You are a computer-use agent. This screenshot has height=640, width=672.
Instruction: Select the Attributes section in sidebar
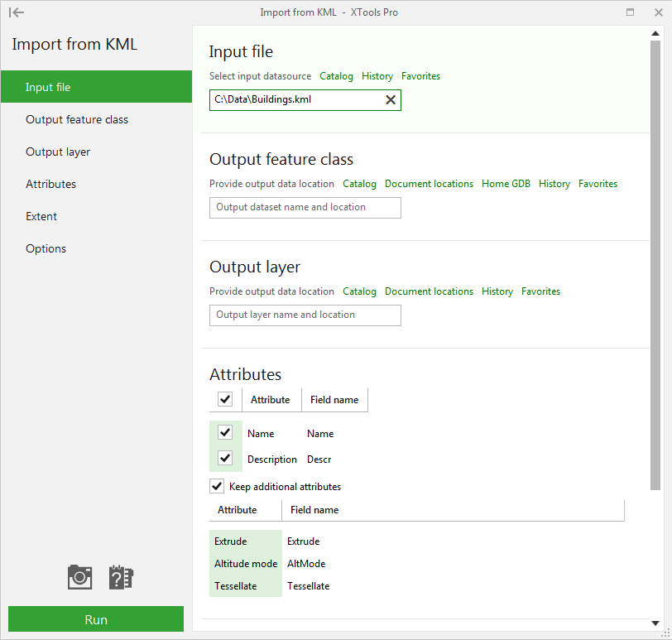point(50,184)
